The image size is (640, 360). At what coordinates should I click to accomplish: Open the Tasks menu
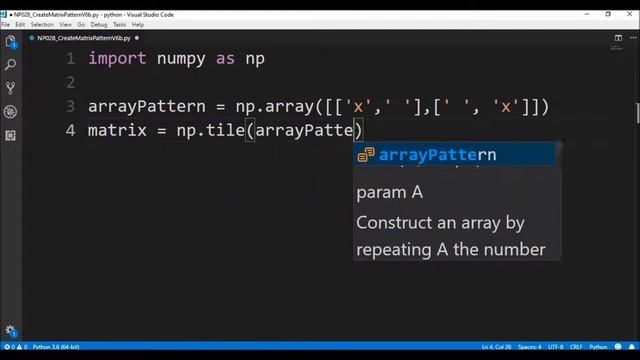tap(120, 24)
